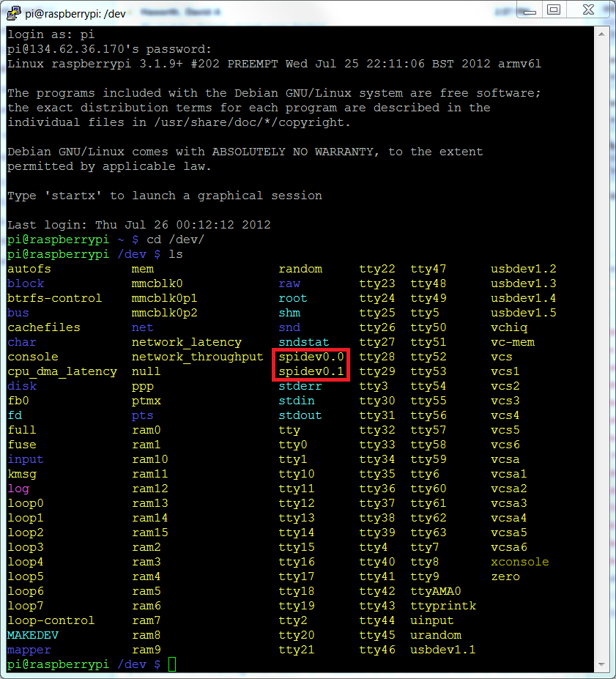This screenshot has width=616, height=679.
Task: Click the PuTTY icon in the title bar
Action: pos(13,13)
